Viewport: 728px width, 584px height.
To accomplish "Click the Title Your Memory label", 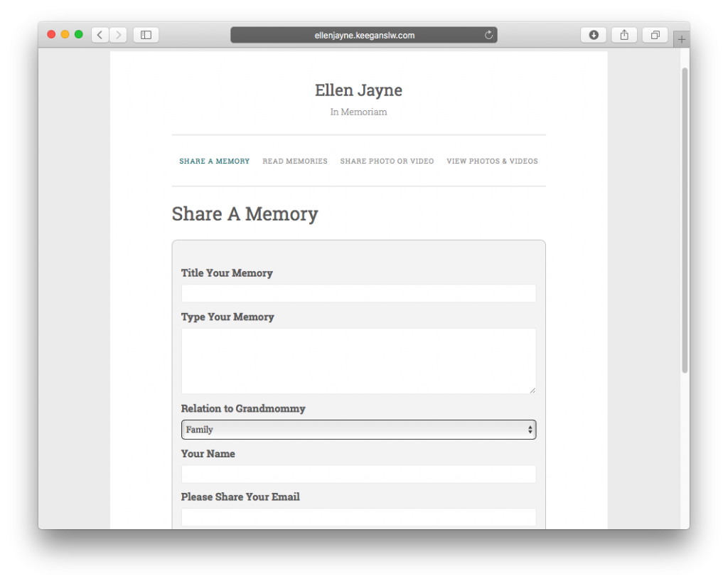I will [227, 272].
